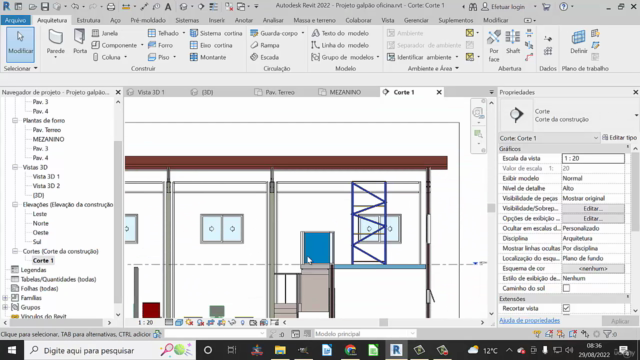
Task: Click the project browser vertical scrollbar
Action: point(118,222)
